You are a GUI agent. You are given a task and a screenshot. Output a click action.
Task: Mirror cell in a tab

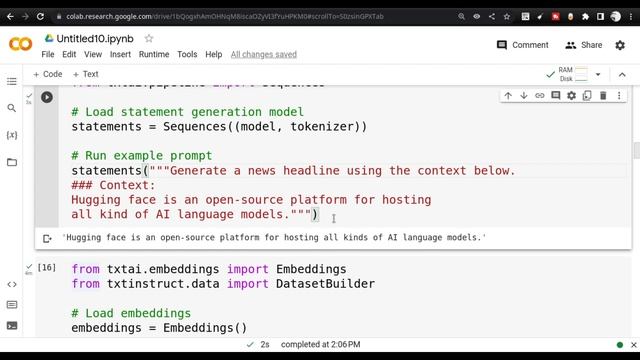click(587, 96)
